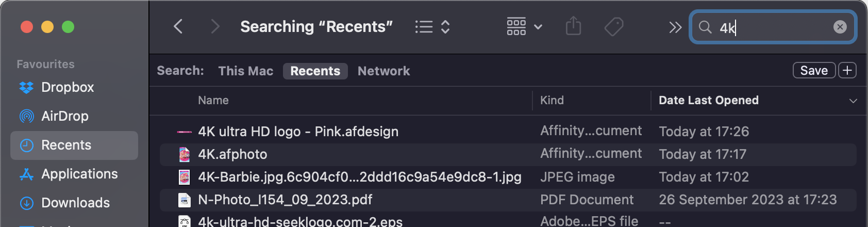Switch search scope to This Mac
Screen dimensions: 868x227
click(x=246, y=71)
